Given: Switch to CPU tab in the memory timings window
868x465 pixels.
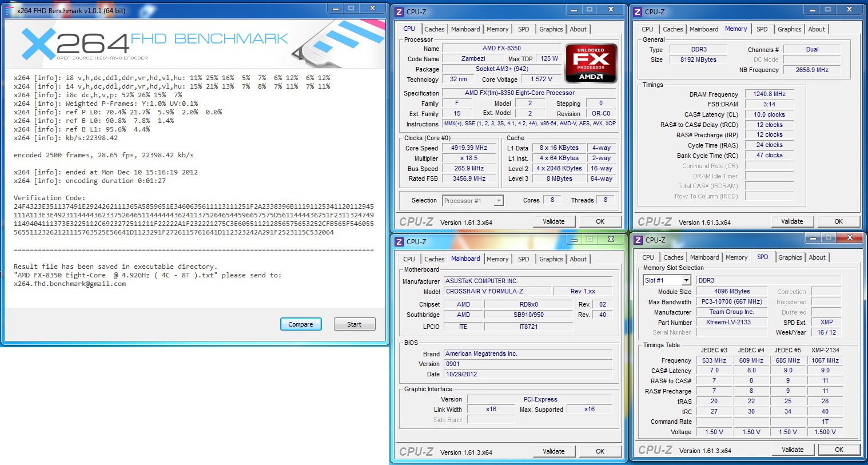Looking at the screenshot, I should pos(647,29).
